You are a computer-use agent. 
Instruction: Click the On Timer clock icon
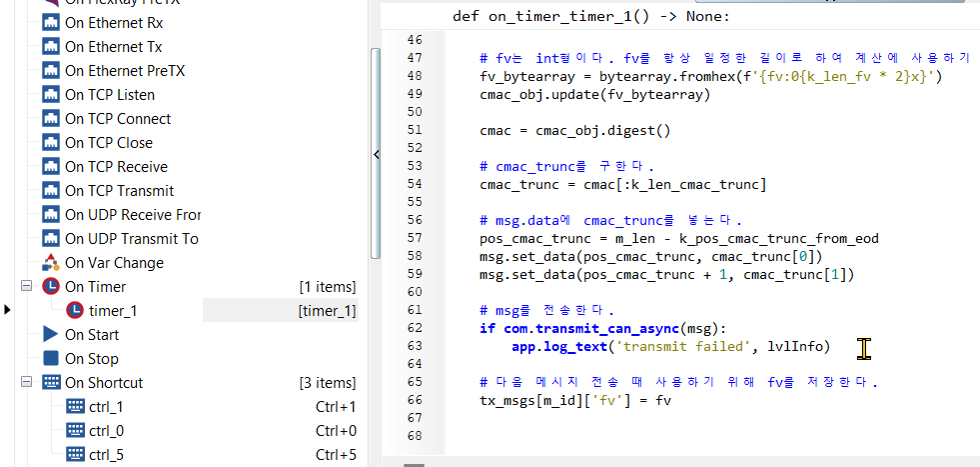[x=51, y=287]
